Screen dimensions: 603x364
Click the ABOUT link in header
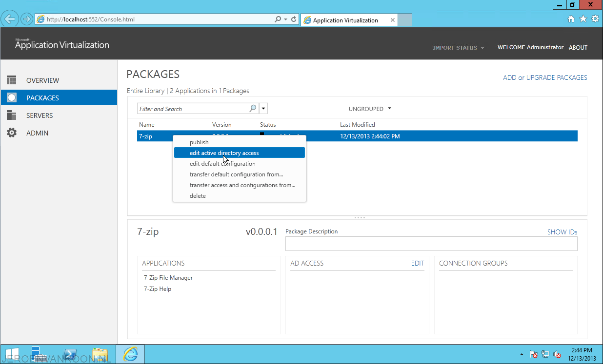(x=578, y=48)
